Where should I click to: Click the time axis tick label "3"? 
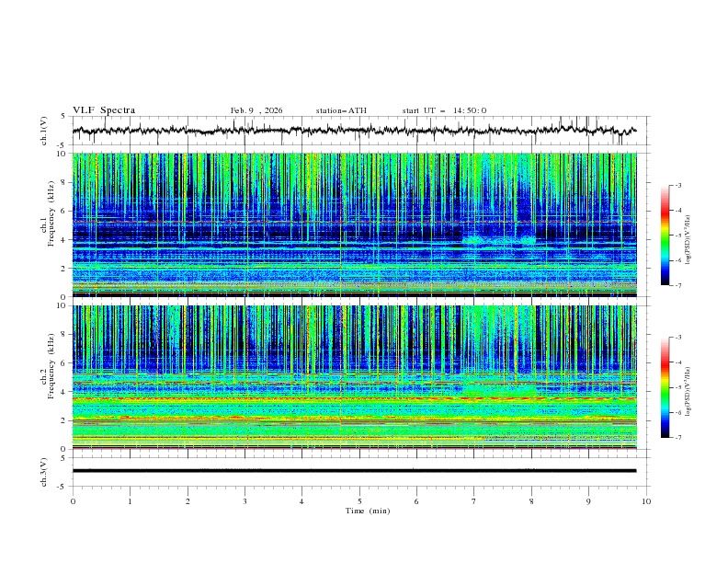point(245,501)
